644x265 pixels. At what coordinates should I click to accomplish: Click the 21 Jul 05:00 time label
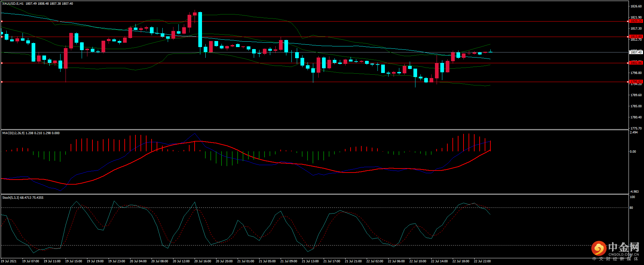click(x=267, y=261)
